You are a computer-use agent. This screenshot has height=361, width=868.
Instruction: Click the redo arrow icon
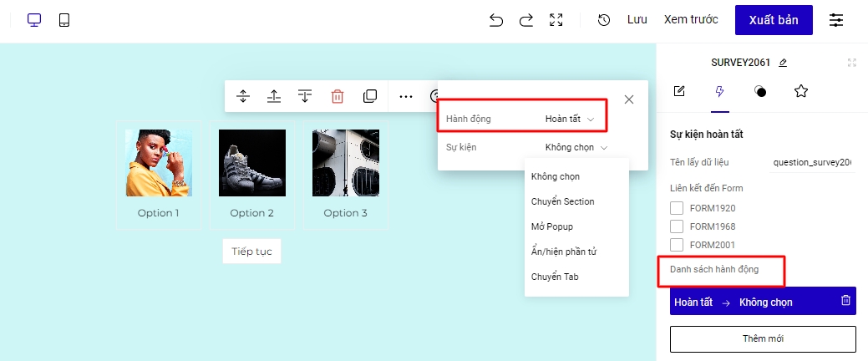(x=526, y=20)
